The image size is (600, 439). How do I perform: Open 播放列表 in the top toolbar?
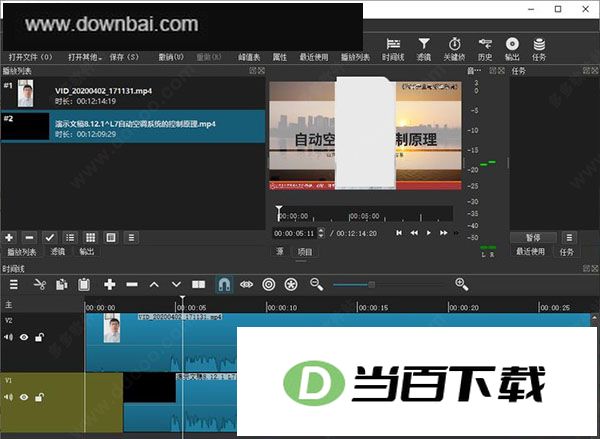tap(355, 57)
